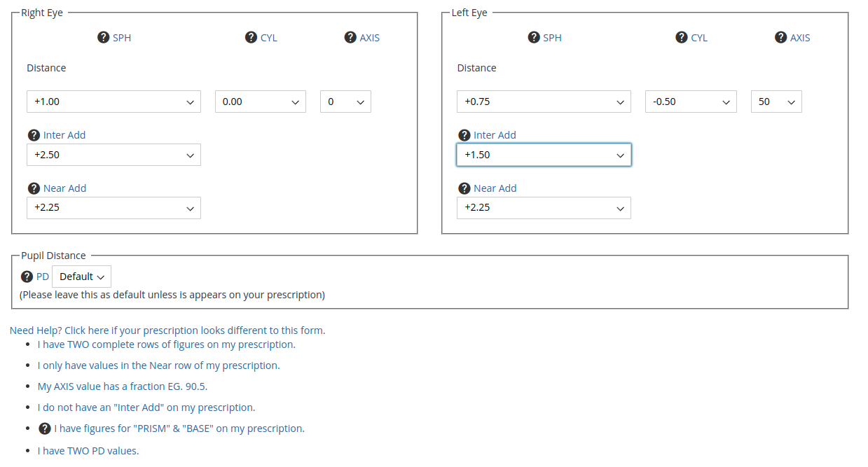Click the help icon beside Left Eye SPH

coord(534,37)
